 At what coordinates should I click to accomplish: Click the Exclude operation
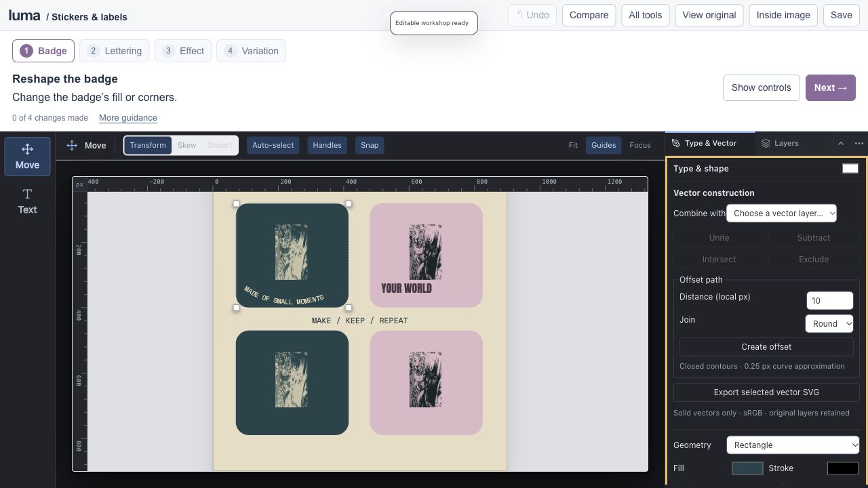[x=813, y=259]
